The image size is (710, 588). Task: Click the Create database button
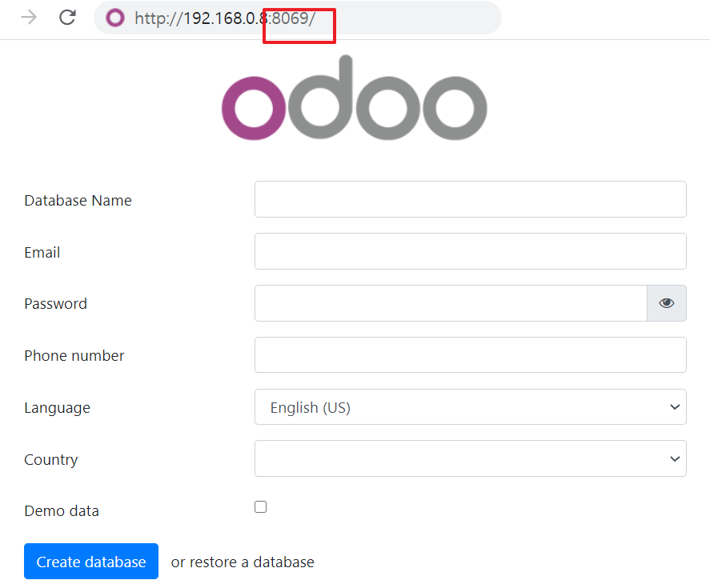[x=91, y=562]
